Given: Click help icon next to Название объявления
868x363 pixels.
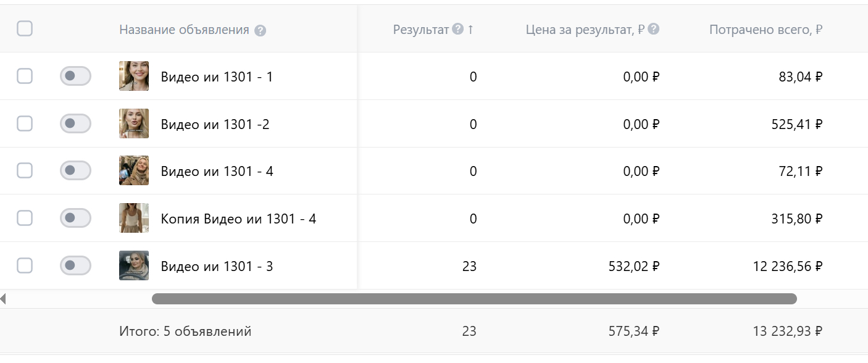Looking at the screenshot, I should pos(260,30).
